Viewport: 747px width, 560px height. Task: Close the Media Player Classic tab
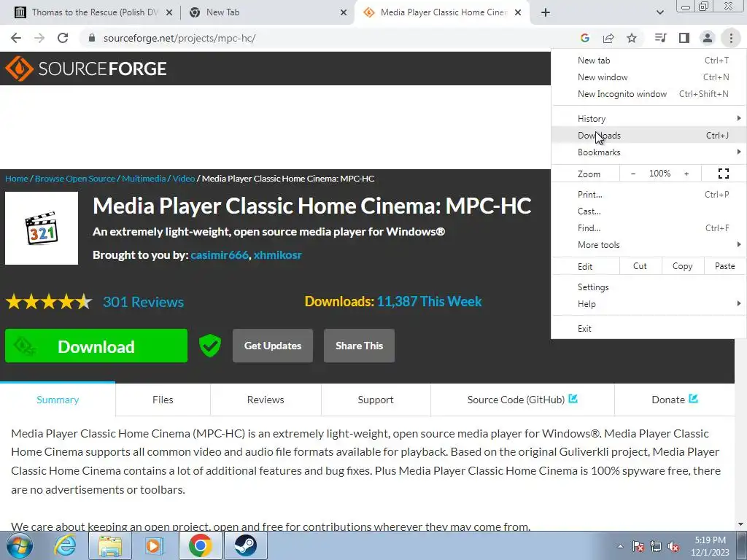click(x=519, y=12)
